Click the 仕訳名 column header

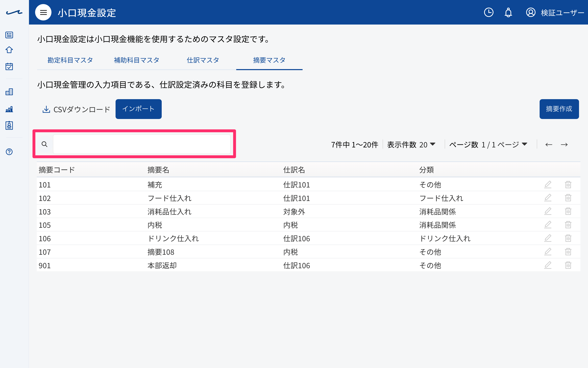(x=294, y=170)
